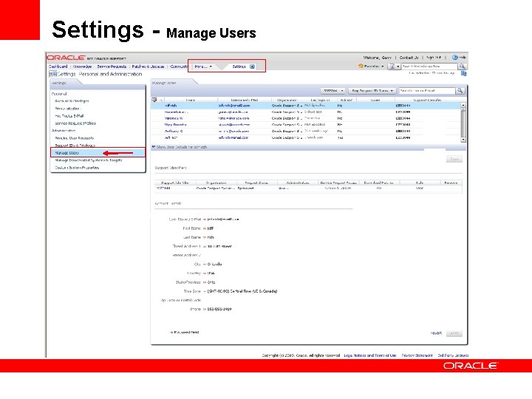Open the Favorites dropdown arrow
The image size is (532, 399).
[x=383, y=66]
